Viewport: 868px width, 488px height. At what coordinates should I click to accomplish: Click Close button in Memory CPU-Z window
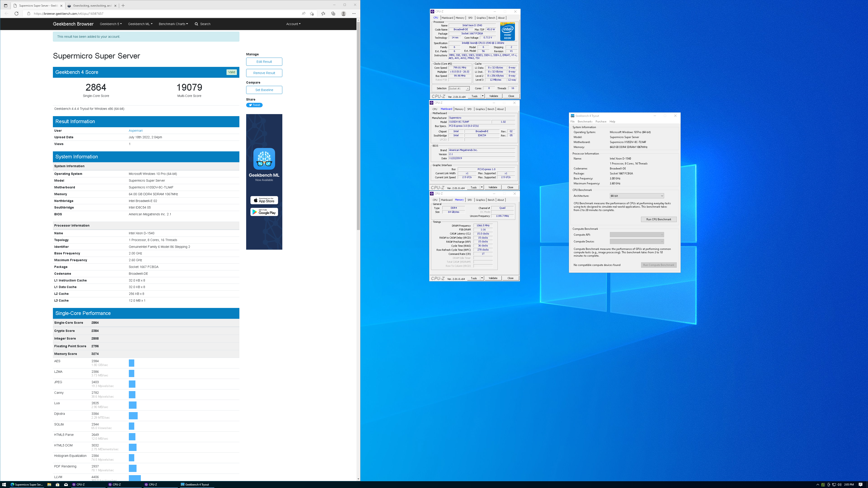click(510, 278)
